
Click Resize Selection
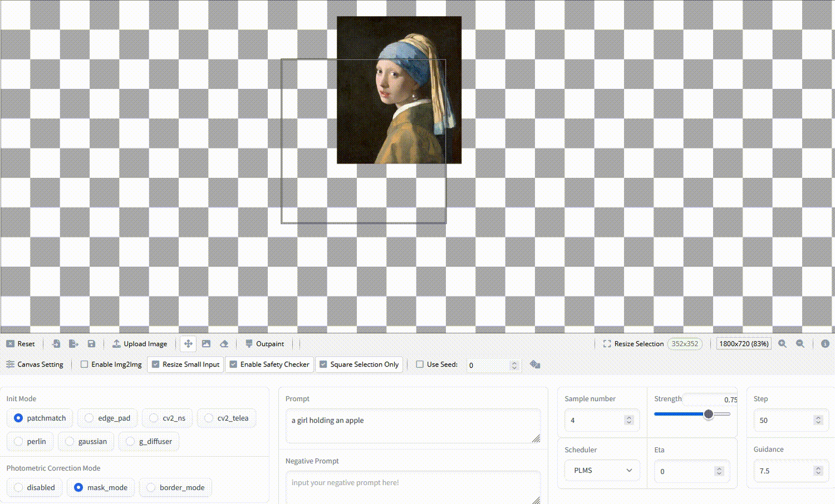pos(633,344)
